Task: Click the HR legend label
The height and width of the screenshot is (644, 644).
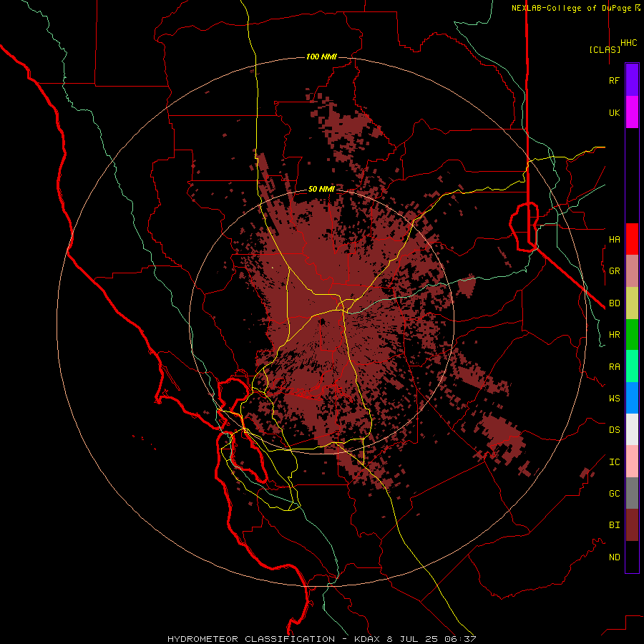Action: [x=614, y=335]
